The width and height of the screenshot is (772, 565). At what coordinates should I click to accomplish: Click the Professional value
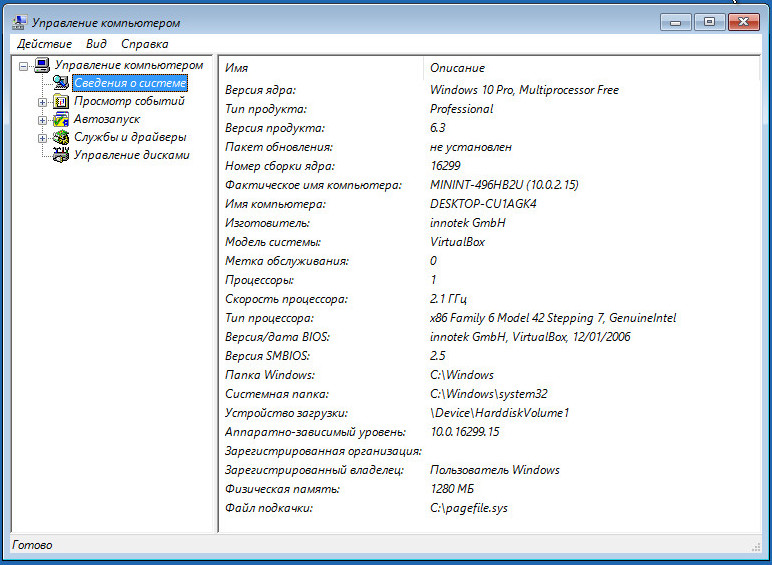(461, 109)
